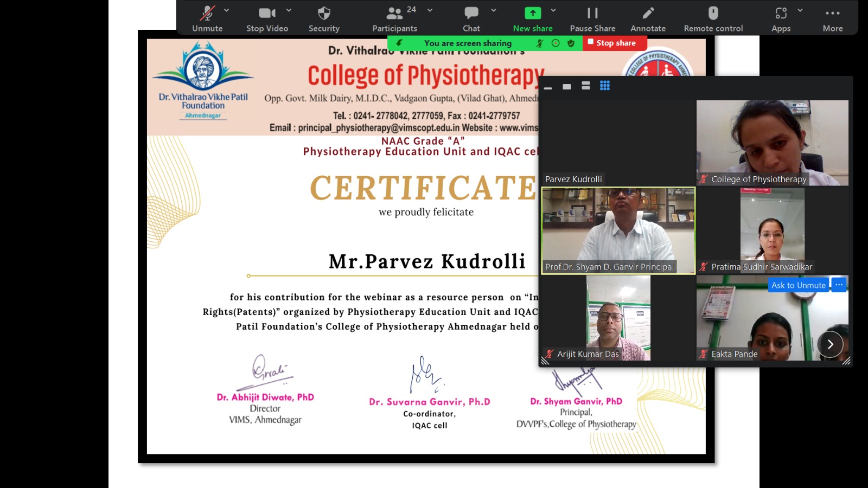Click the 'You are screen sharing' label

point(468,43)
